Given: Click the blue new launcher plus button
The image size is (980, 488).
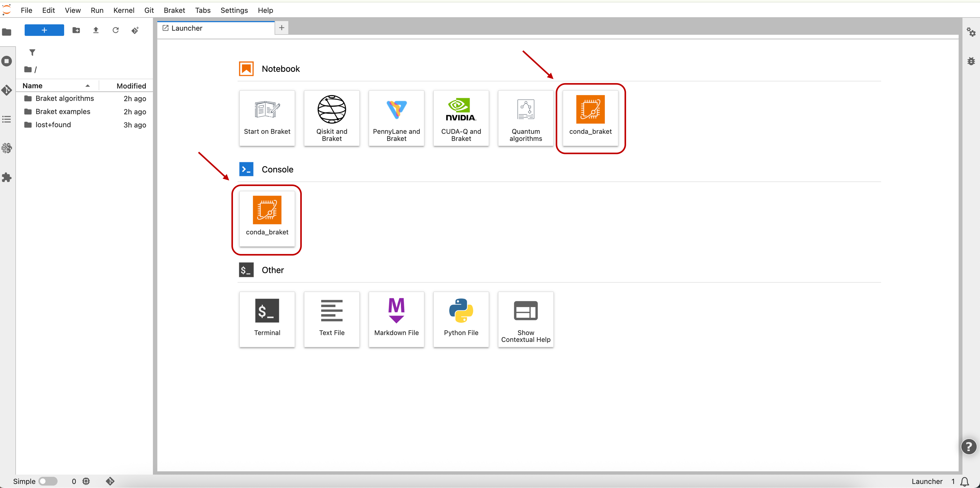Looking at the screenshot, I should coord(44,30).
